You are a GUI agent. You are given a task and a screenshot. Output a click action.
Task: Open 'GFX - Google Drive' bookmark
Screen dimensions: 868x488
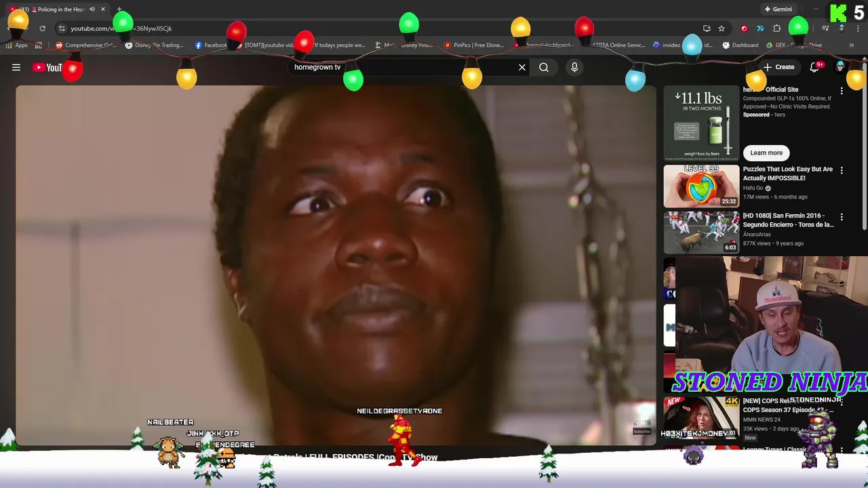point(794,45)
